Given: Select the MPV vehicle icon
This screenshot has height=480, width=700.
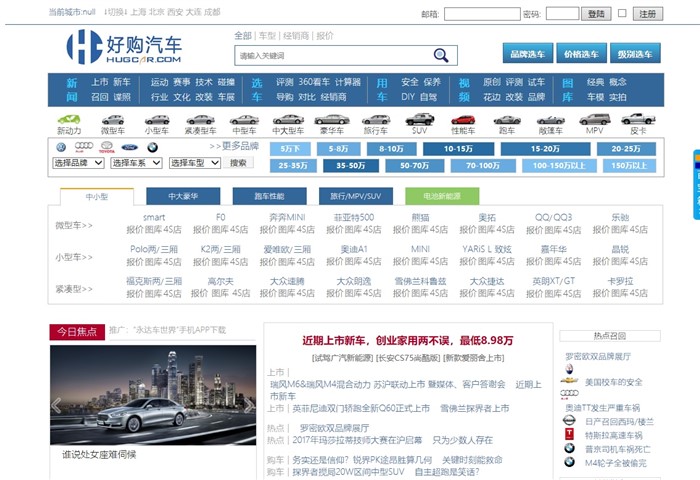Looking at the screenshot, I should click(x=594, y=119).
